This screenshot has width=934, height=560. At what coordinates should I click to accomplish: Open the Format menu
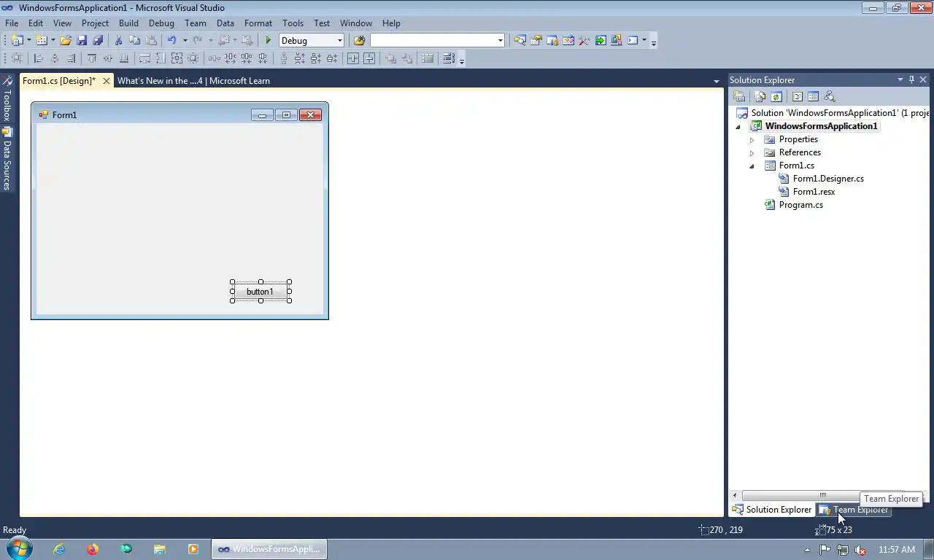[x=258, y=23]
